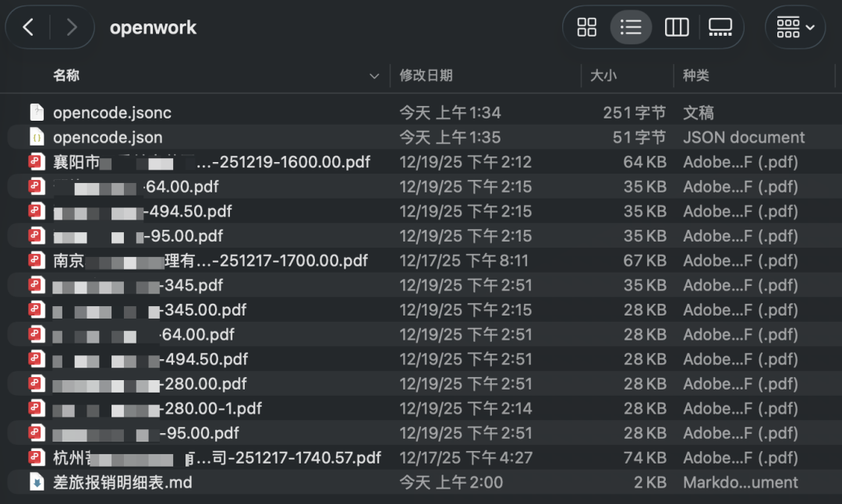Switch to list view
842x504 pixels.
pos(631,28)
